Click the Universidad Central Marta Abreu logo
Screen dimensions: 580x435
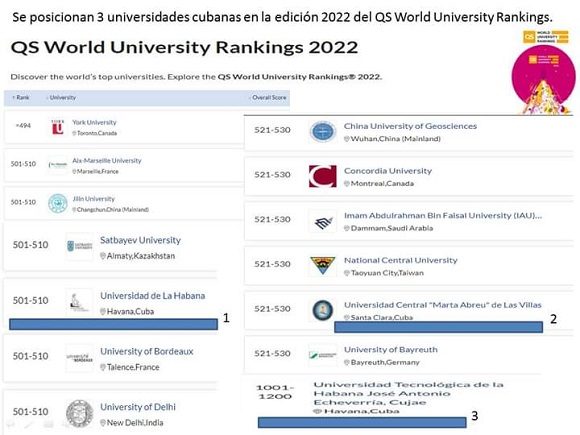[323, 310]
